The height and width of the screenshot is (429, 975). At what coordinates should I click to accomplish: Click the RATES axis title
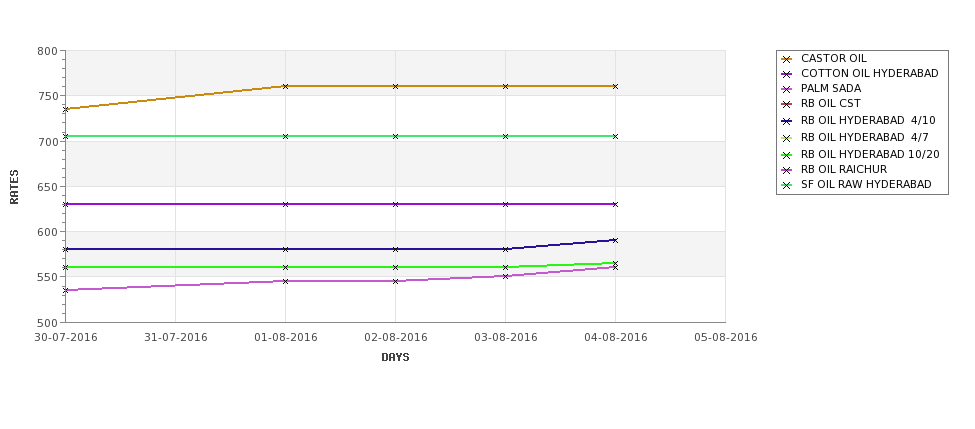[14, 187]
